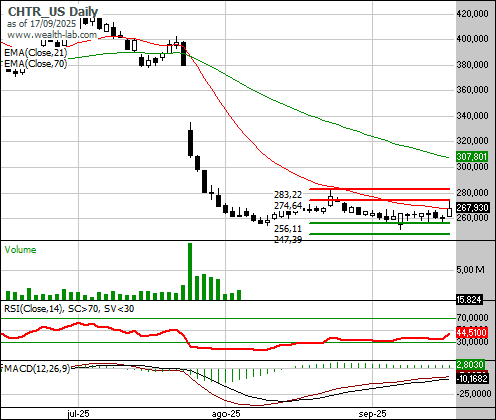Click the 260,000 price axis label
496x420 pixels.
pyautogui.click(x=472, y=218)
